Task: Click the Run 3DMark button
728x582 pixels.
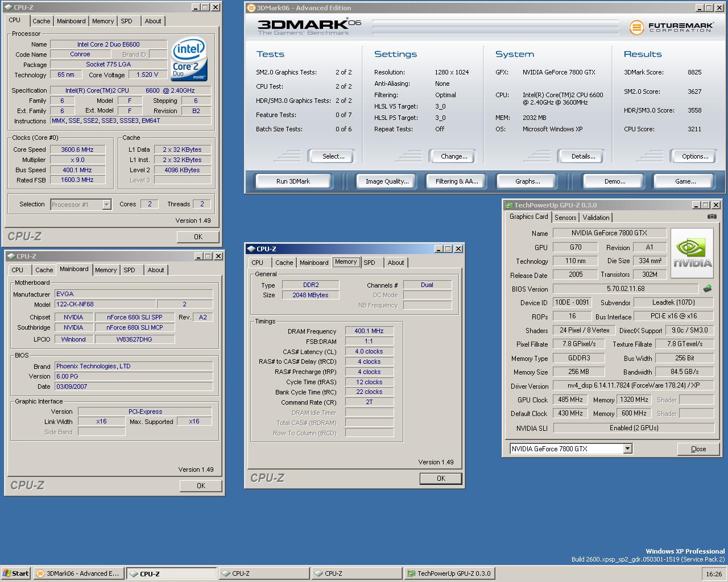Action: (x=293, y=181)
